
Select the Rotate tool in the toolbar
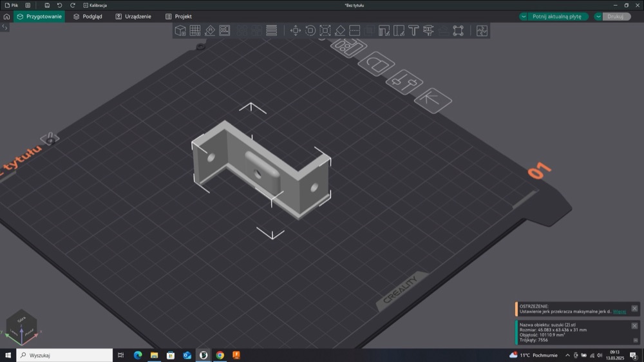310,30
